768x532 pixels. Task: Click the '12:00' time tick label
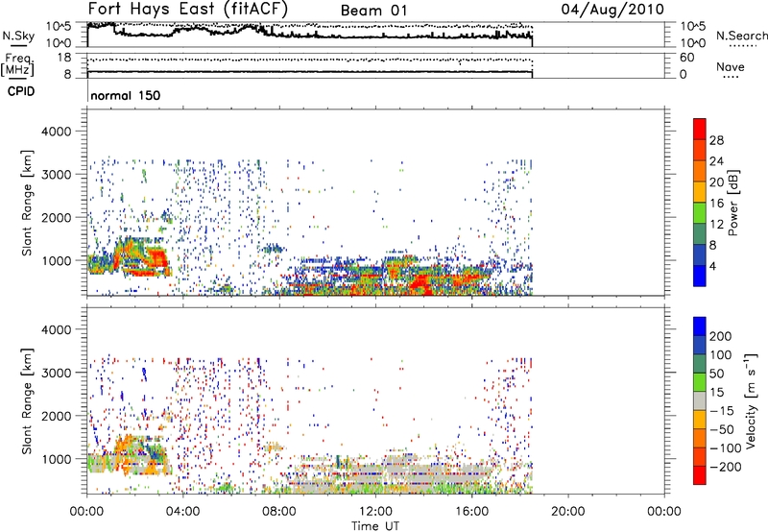click(375, 512)
